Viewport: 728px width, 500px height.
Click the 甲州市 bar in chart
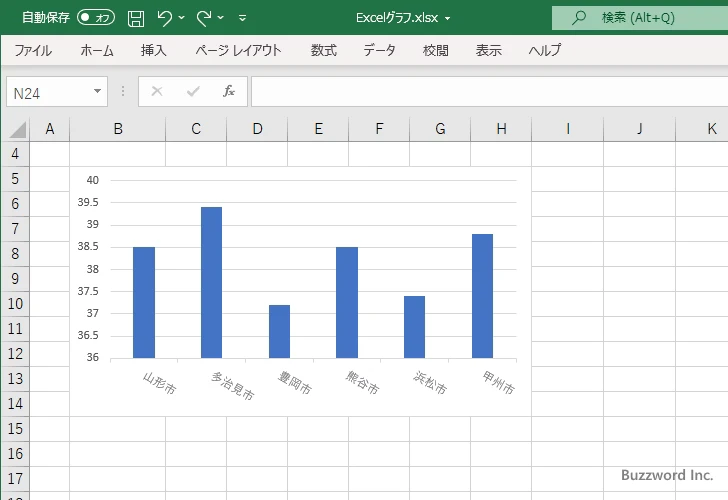pyautogui.click(x=482, y=296)
